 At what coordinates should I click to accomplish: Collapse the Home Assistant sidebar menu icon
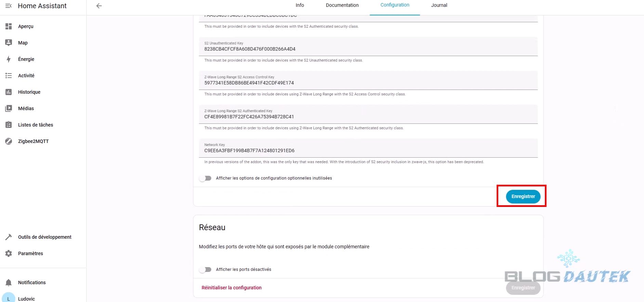[x=9, y=6]
